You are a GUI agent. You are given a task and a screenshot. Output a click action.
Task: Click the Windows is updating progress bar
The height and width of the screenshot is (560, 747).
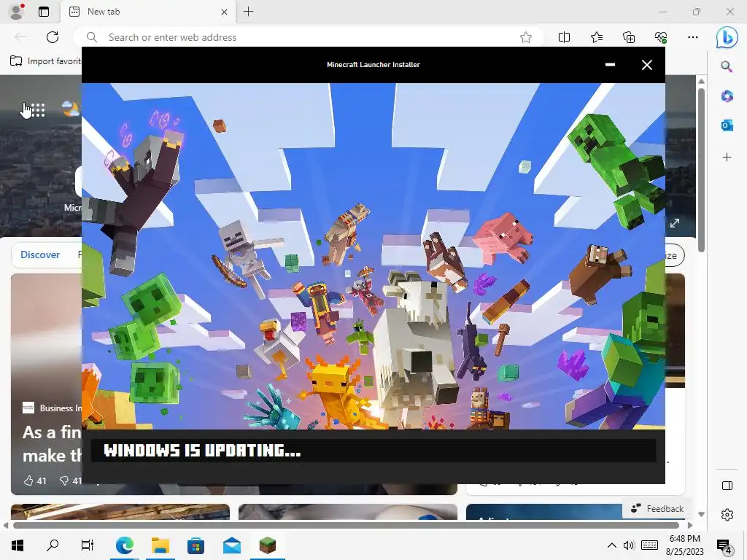click(373, 451)
